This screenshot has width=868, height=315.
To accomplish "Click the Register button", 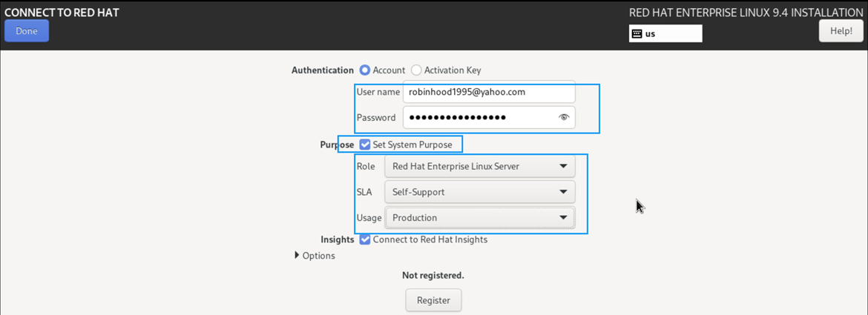I will pyautogui.click(x=433, y=301).
